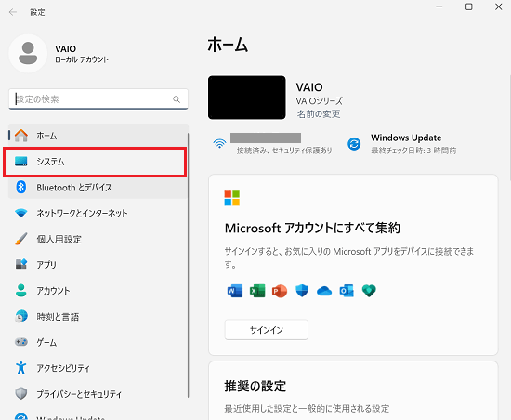The width and height of the screenshot is (511, 420).
Task: Open ホーム in the sidebar
Action: click(x=98, y=136)
